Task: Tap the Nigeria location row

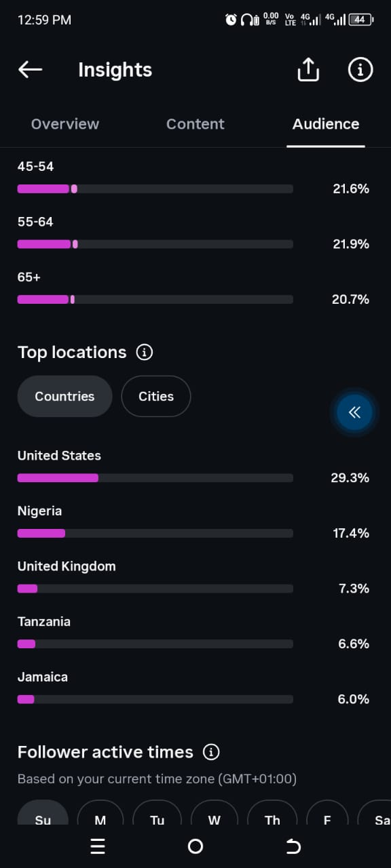Action: [193, 523]
